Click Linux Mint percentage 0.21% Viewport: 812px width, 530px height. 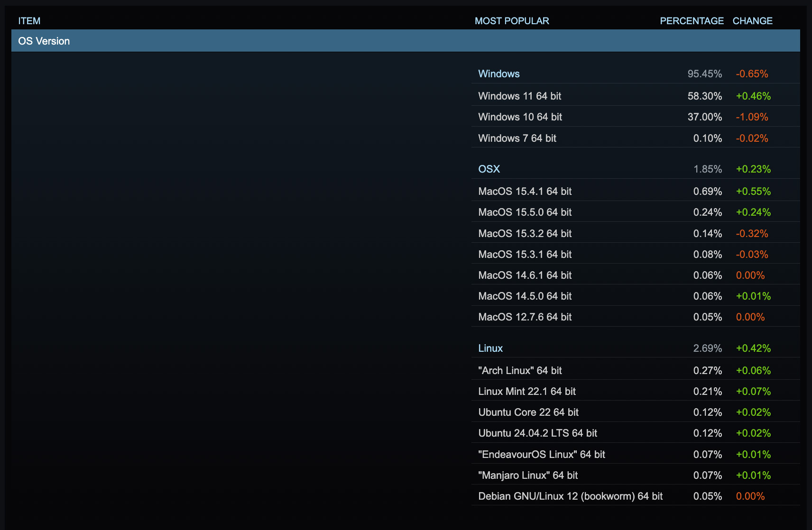708,392
